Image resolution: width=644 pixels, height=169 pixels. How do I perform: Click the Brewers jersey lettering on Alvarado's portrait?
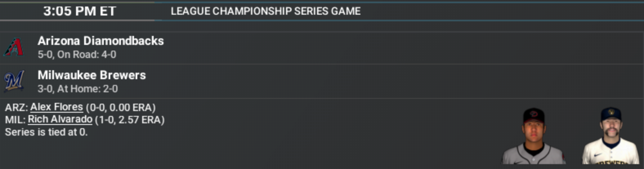613,162
